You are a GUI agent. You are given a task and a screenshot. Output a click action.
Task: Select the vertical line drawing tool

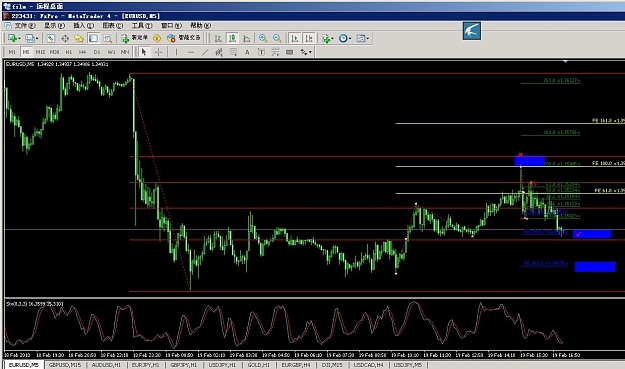point(176,52)
